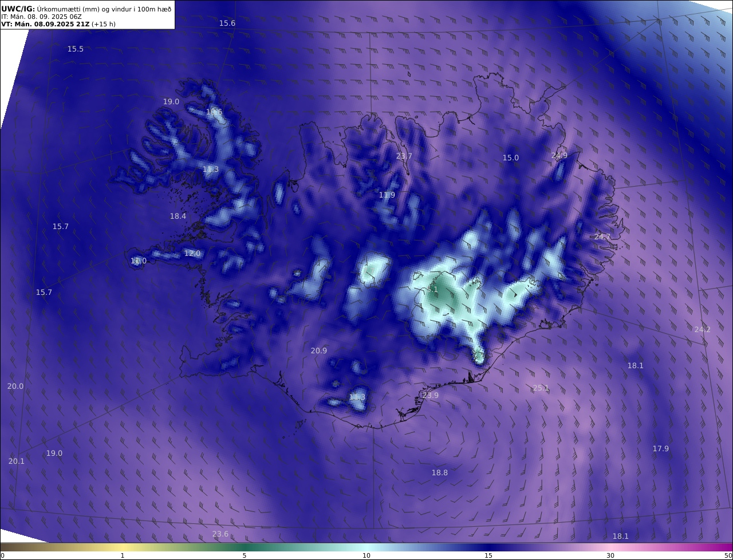Click the 5.1 value over the glacier
This screenshot has height=560, width=733.
tap(432, 290)
